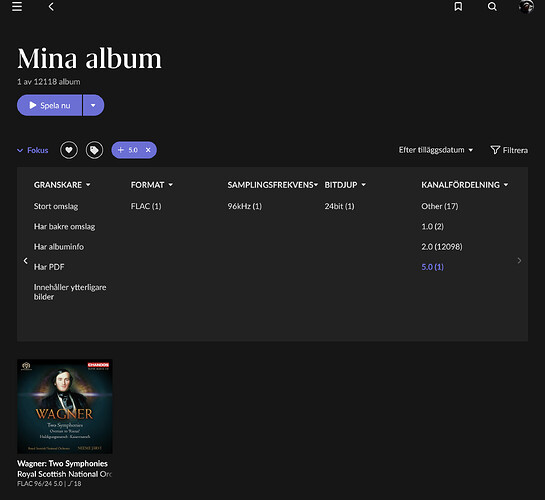The height and width of the screenshot is (500, 545).
Task: Click the Spela nu play button
Action: 49,105
